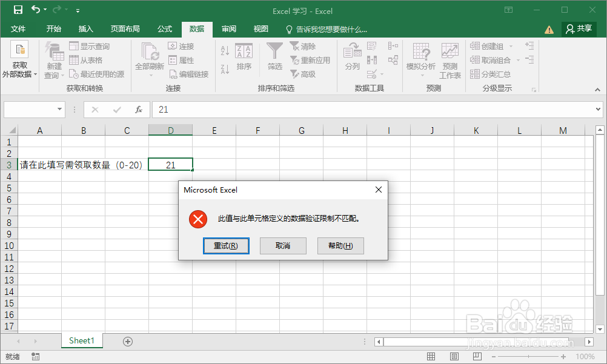Click the remove duplicates icon
Viewport: 607px width, 364px height.
371,60
